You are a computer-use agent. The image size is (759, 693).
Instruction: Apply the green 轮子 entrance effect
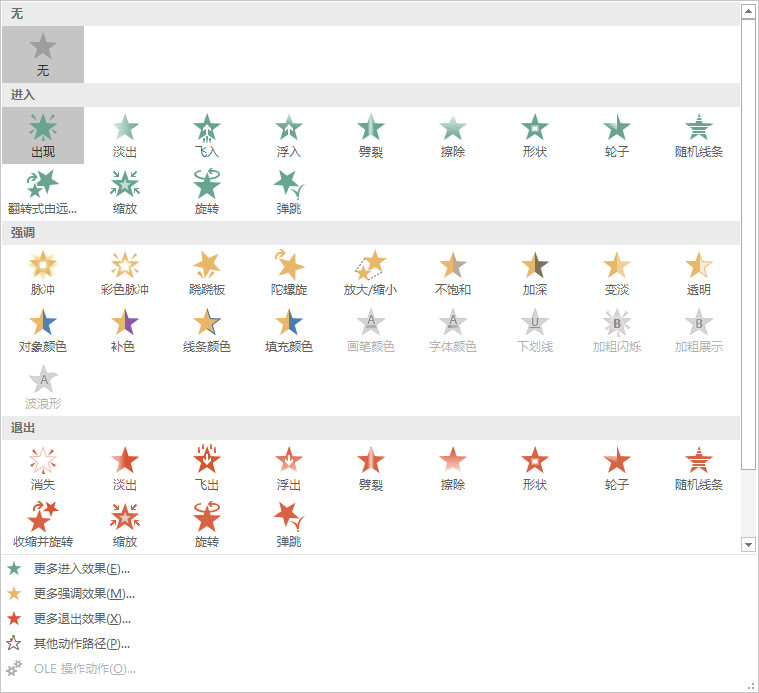(x=617, y=136)
